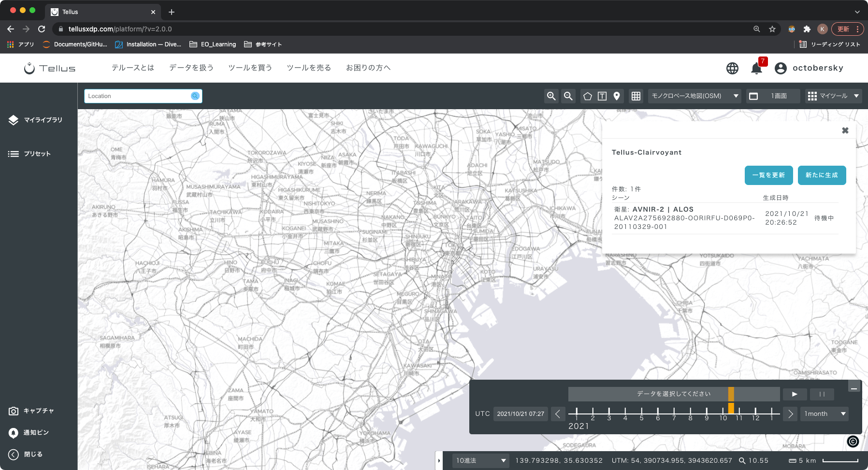Open the リーディング リスト

point(829,44)
